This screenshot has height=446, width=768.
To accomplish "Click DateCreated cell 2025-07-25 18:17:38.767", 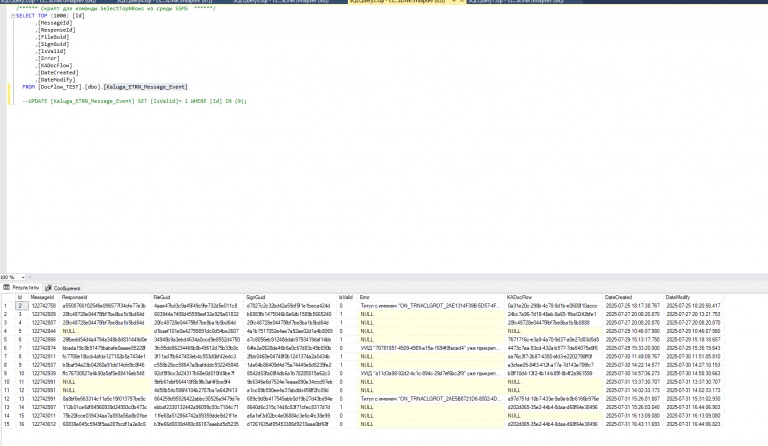I will point(633,305).
